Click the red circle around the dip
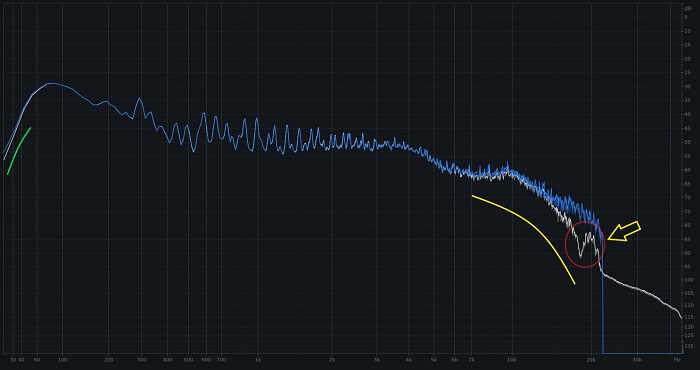The width and height of the screenshot is (700, 370). pyautogui.click(x=585, y=245)
